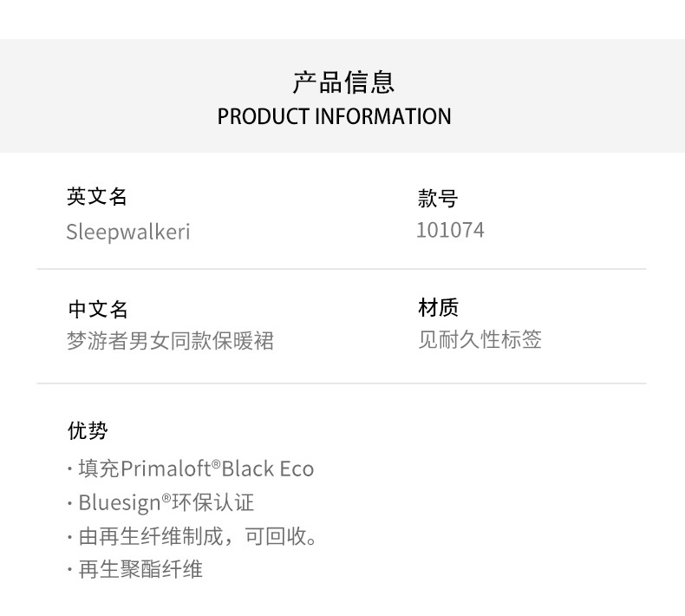
Task: Click the 填充Primaloft Black Eco line
Action: (195, 469)
